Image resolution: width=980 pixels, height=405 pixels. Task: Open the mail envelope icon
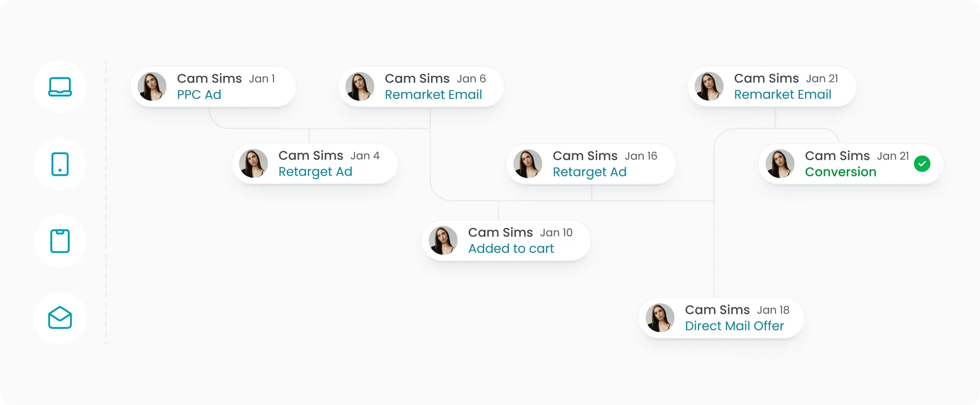[60, 318]
